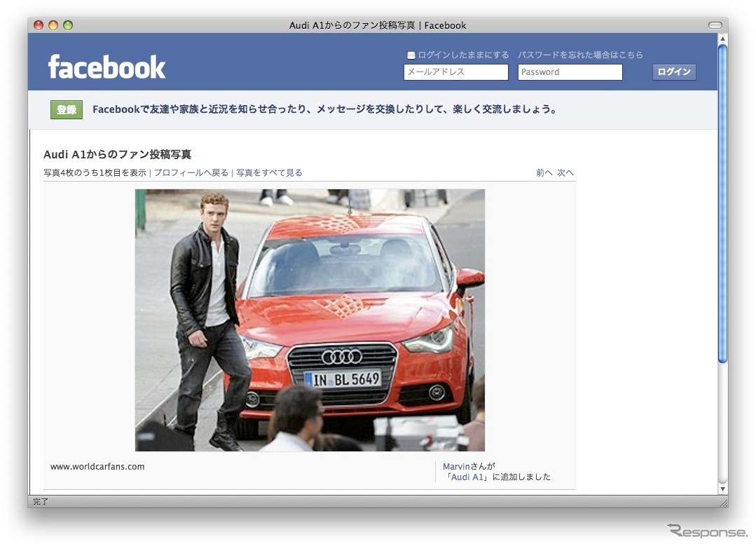Click the scrollbar down arrow

coord(722,489)
